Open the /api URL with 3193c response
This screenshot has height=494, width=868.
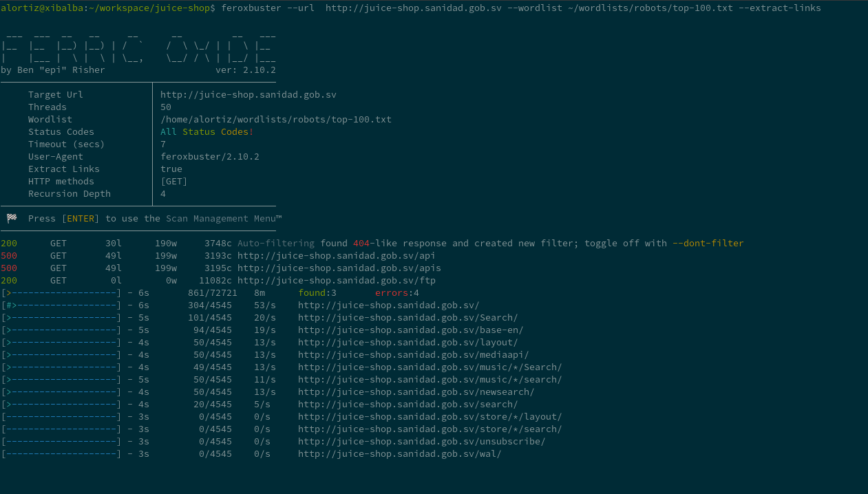pyautogui.click(x=337, y=256)
